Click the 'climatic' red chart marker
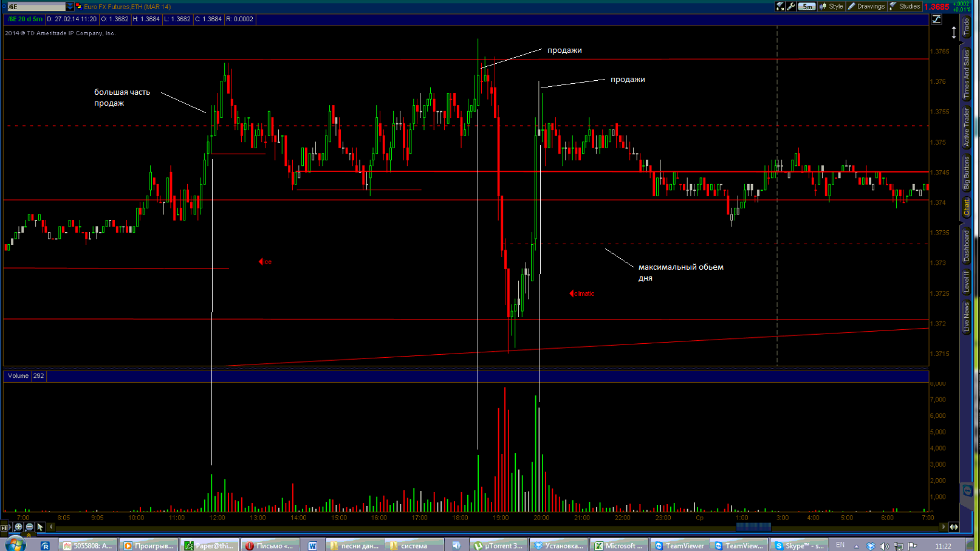The height and width of the screenshot is (551, 980). tap(582, 293)
